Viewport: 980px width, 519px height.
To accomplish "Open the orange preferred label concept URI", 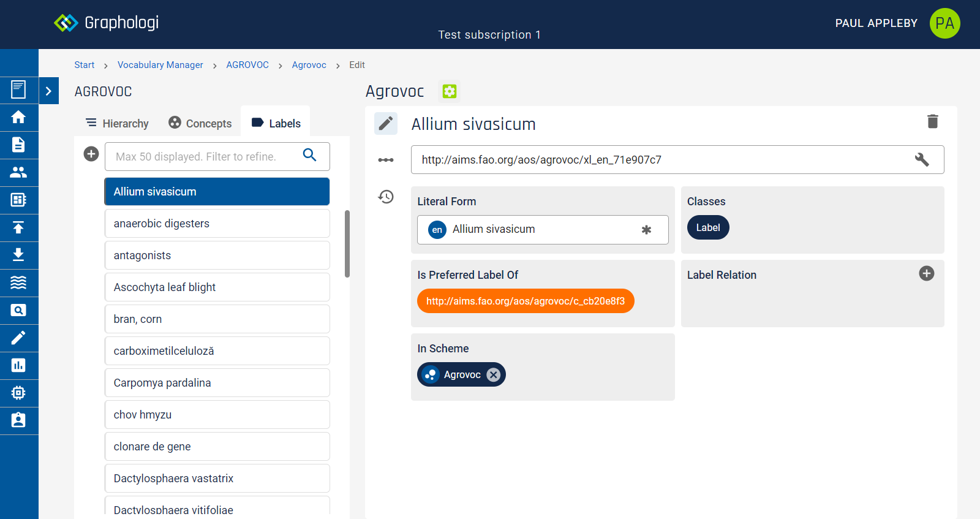I will pos(526,301).
